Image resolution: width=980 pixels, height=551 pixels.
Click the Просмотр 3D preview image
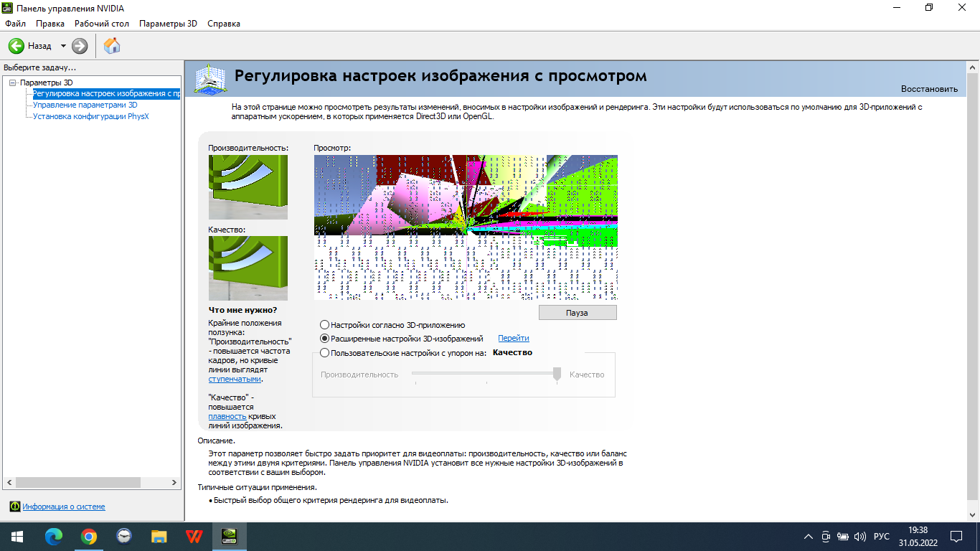(x=466, y=227)
